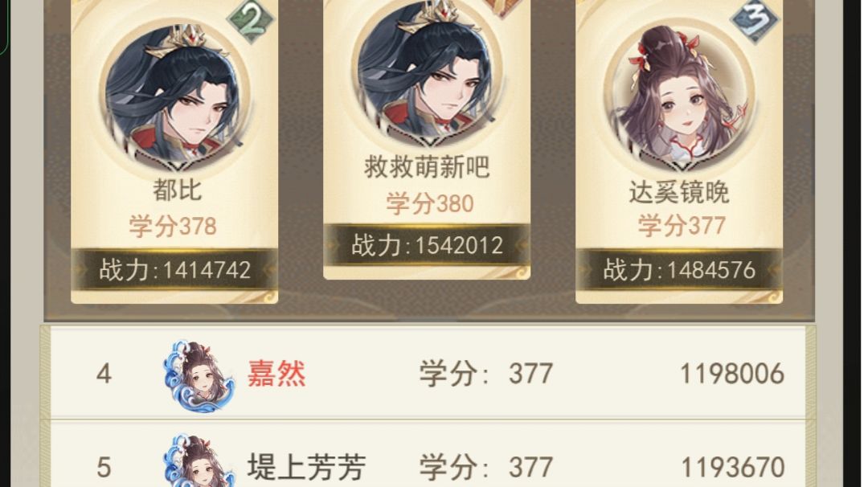Click the red name 嘉然
Screen dimensions: 868x487
276,374
